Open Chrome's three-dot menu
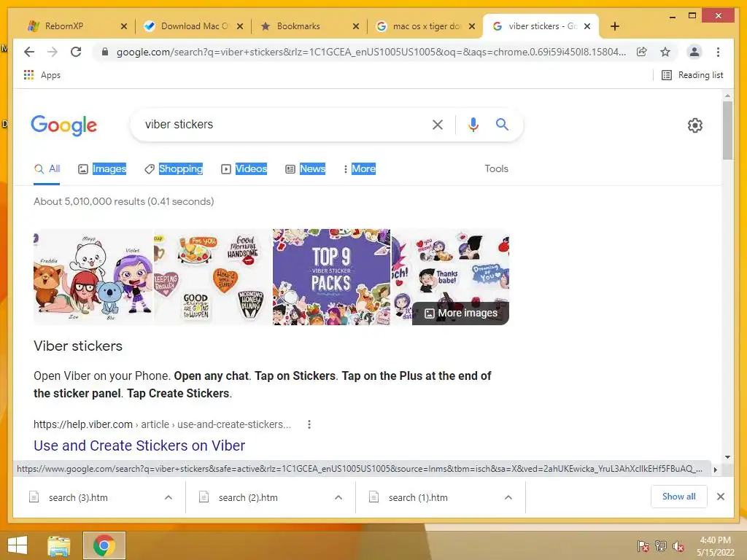Viewport: 747px width, 560px height. coord(718,52)
